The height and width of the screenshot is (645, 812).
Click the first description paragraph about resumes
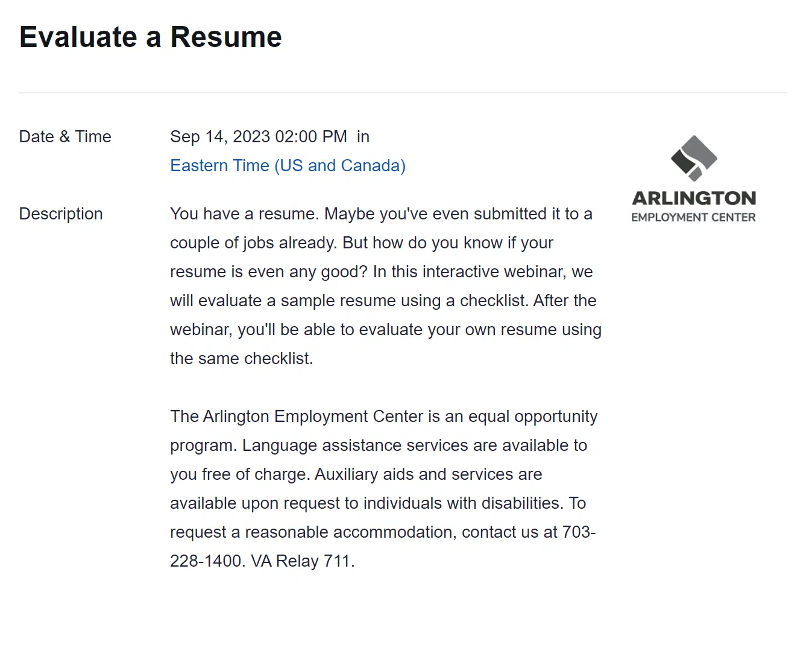click(x=386, y=286)
